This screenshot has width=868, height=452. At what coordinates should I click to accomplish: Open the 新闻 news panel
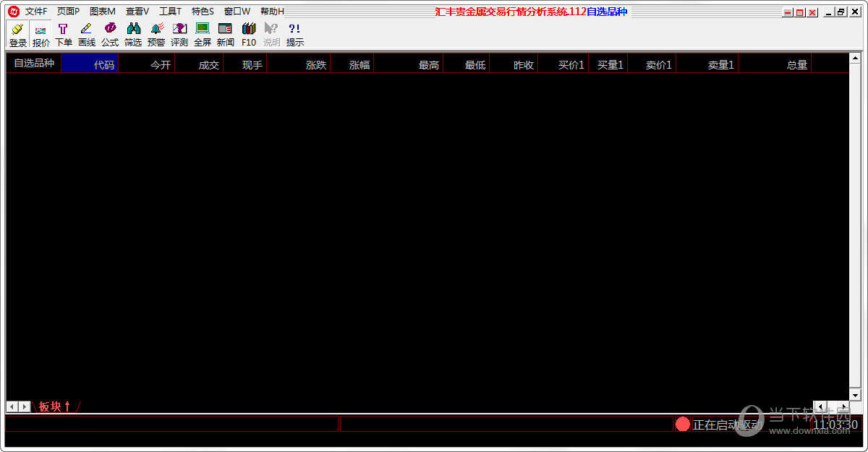click(x=226, y=34)
